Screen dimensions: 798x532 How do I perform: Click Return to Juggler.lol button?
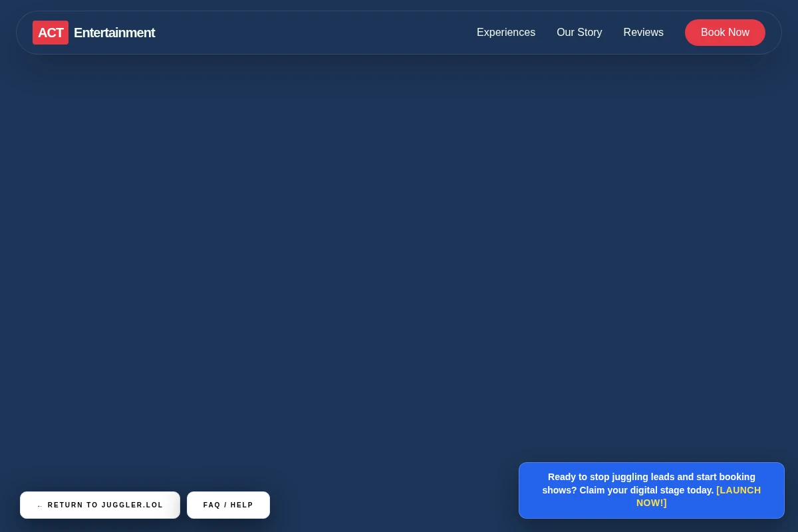tap(100, 505)
